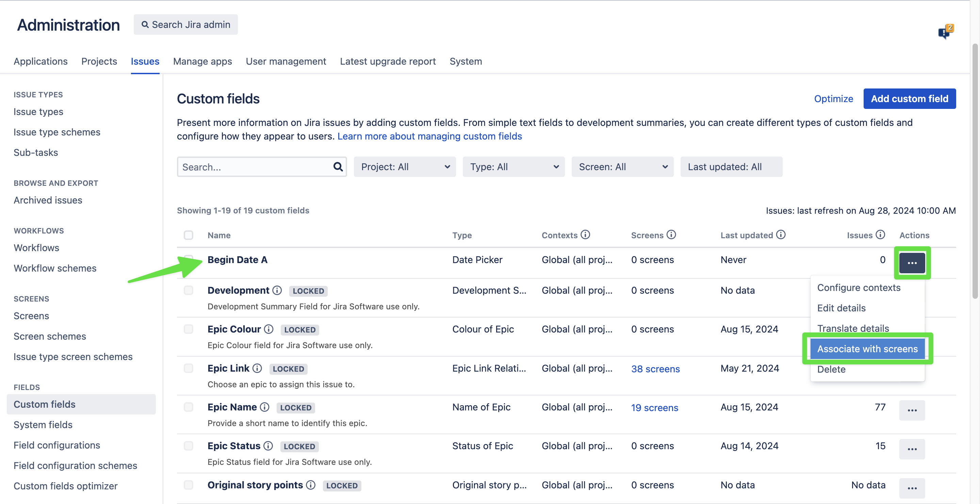This screenshot has height=504, width=980.
Task: Open the actions ellipsis for Epic Status row
Action: click(x=912, y=449)
